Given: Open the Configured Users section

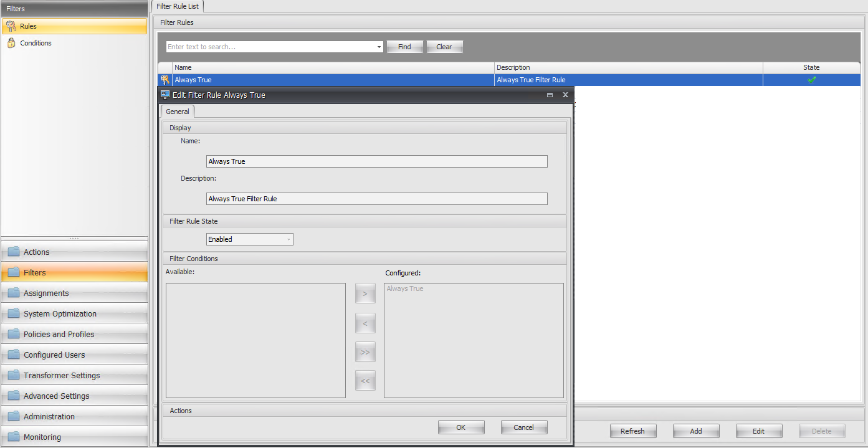Looking at the screenshot, I should click(x=54, y=355).
